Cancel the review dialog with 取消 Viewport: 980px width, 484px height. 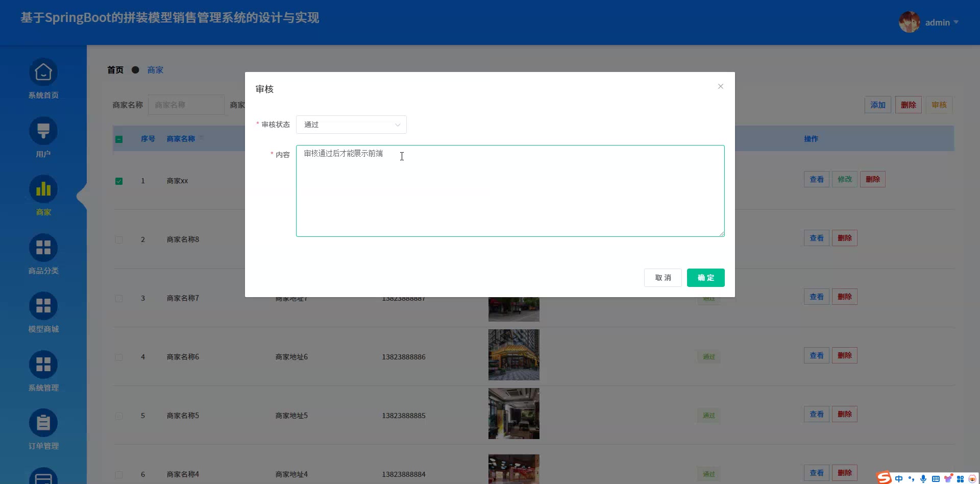pyautogui.click(x=663, y=278)
